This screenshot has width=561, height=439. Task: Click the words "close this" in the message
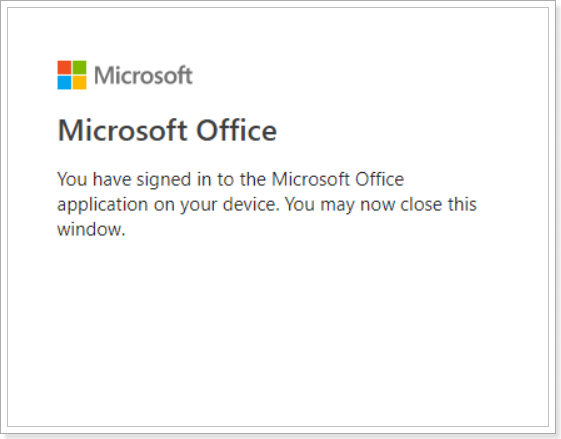coord(439,204)
